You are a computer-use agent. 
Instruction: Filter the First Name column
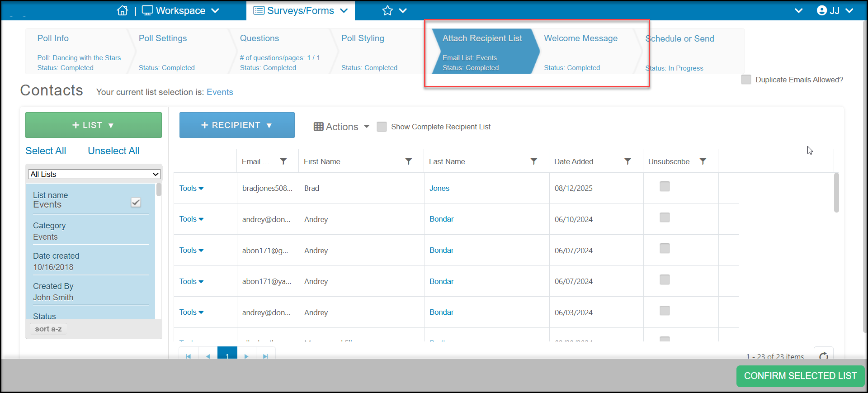pyautogui.click(x=409, y=161)
